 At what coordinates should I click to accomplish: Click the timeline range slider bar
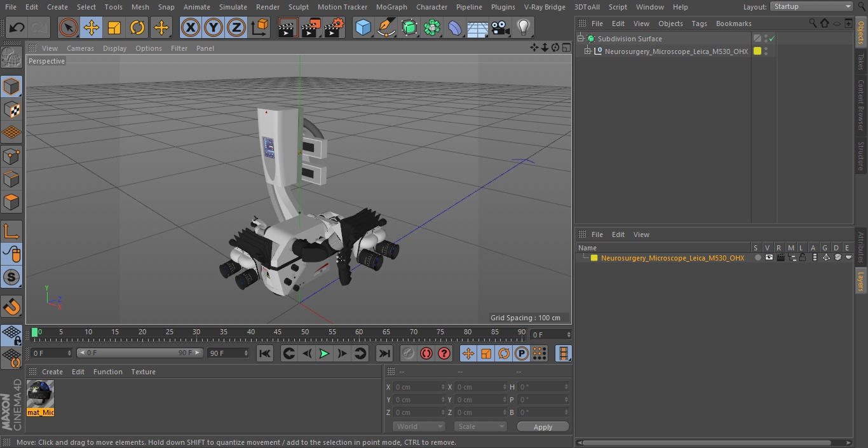pyautogui.click(x=140, y=353)
